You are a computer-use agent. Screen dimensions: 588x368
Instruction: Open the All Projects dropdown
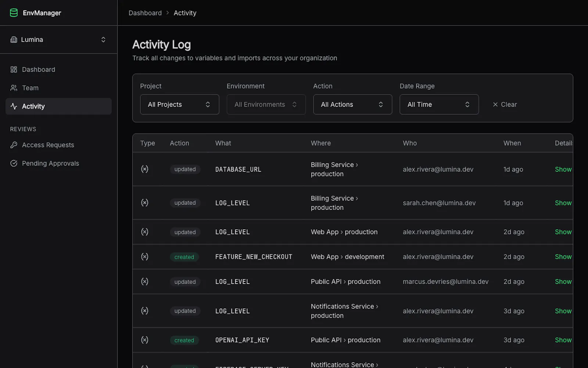(x=180, y=105)
